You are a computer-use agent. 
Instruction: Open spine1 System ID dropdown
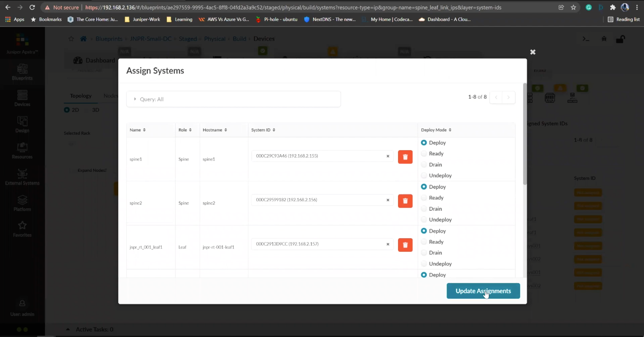point(322,156)
